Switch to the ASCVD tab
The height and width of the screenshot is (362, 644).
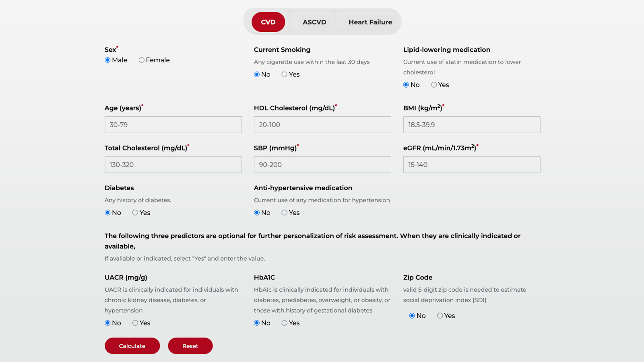(x=314, y=22)
